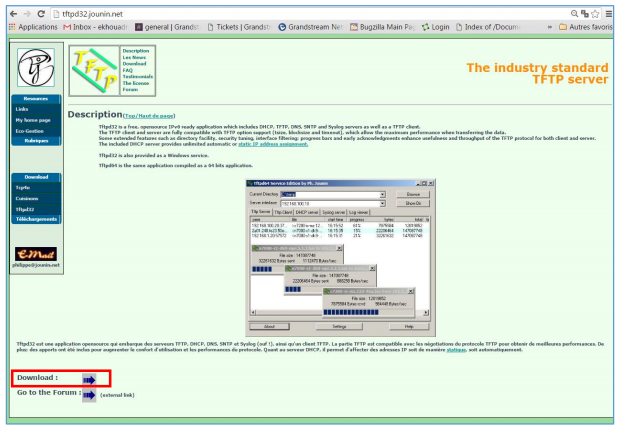Click the philippe@jounin.net email address
The height and width of the screenshot is (432, 617).
click(36, 265)
